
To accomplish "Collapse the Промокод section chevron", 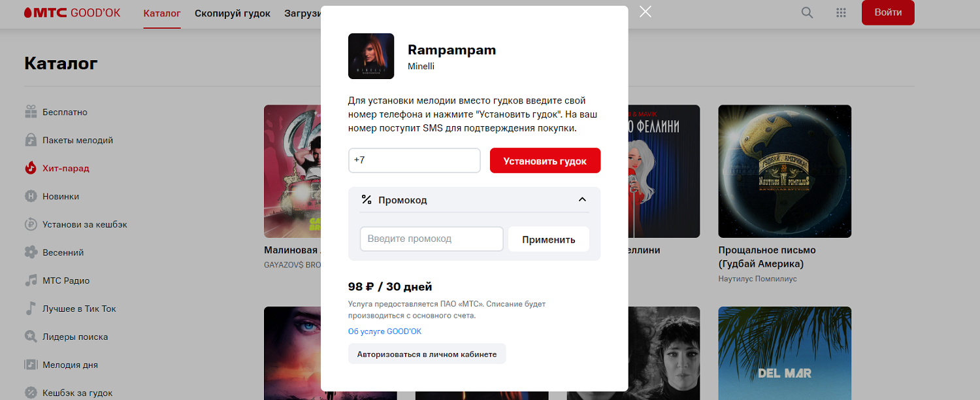I will coord(582,200).
